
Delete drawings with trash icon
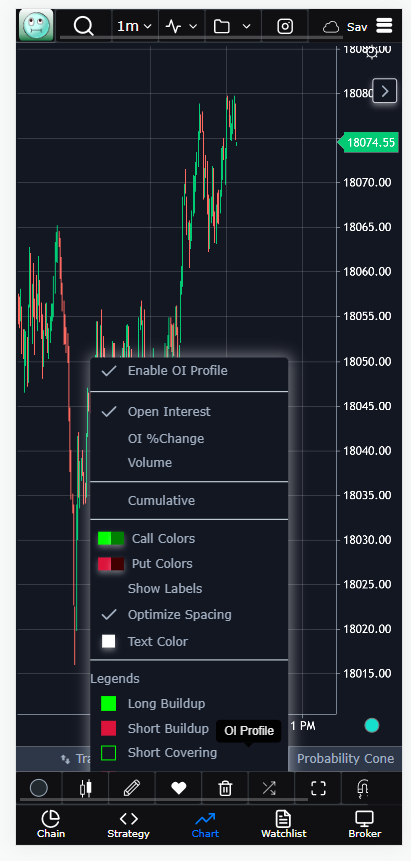tap(225, 789)
